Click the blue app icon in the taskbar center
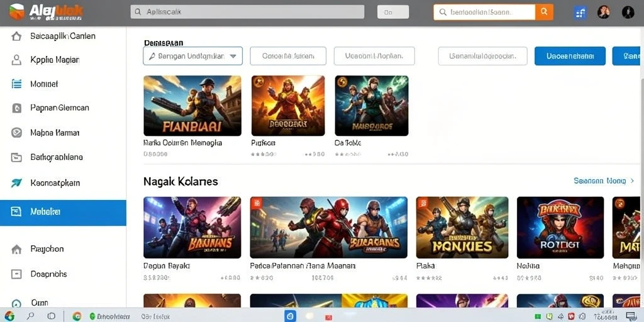 click(x=291, y=316)
